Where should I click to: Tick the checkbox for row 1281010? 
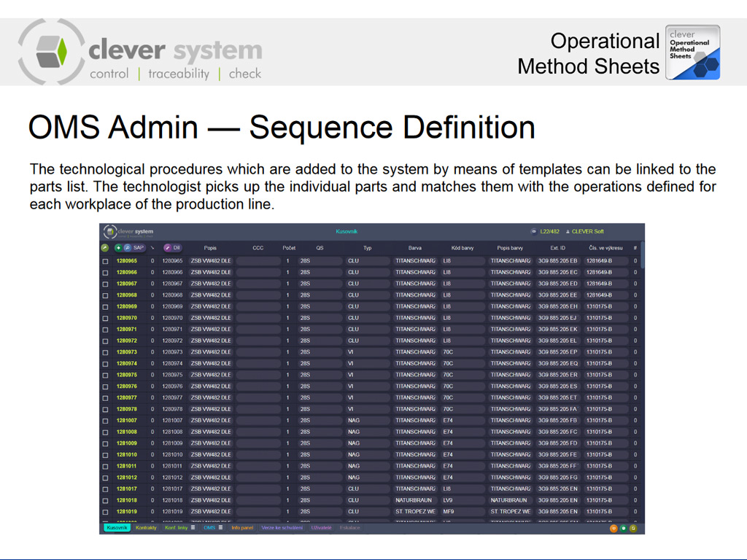105,455
